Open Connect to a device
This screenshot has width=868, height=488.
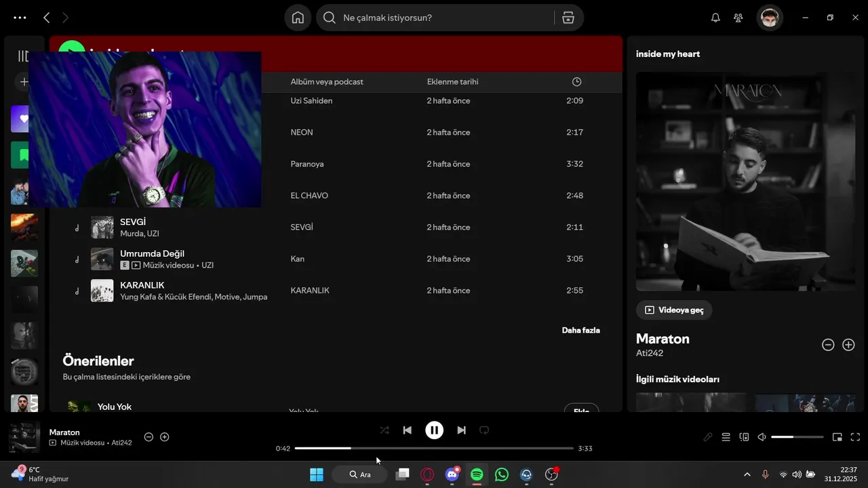tap(744, 437)
